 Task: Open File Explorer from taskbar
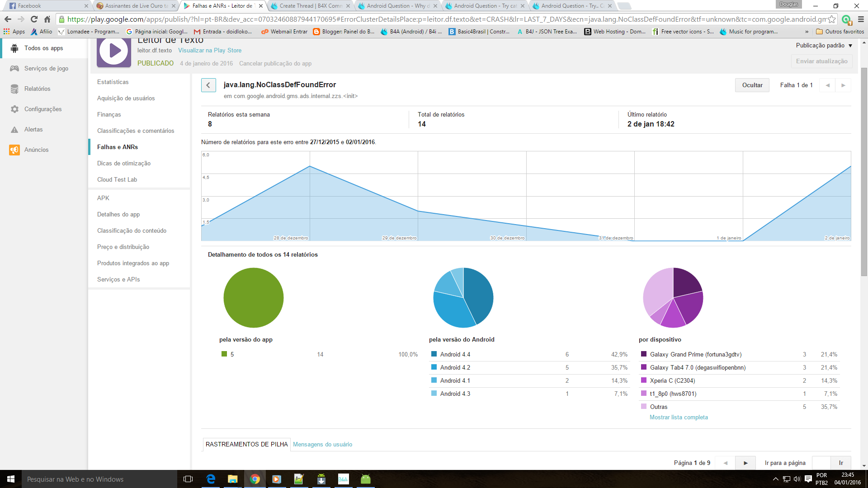pos(232,479)
